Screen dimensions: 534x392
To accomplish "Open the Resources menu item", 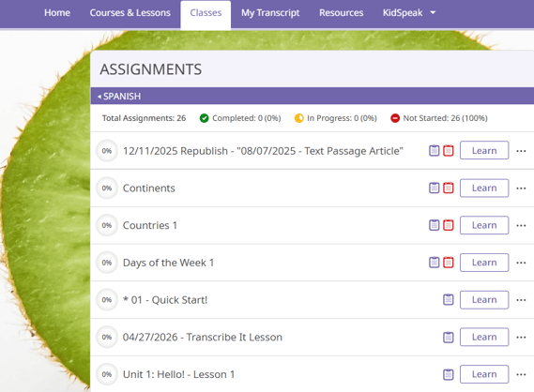I will [341, 12].
